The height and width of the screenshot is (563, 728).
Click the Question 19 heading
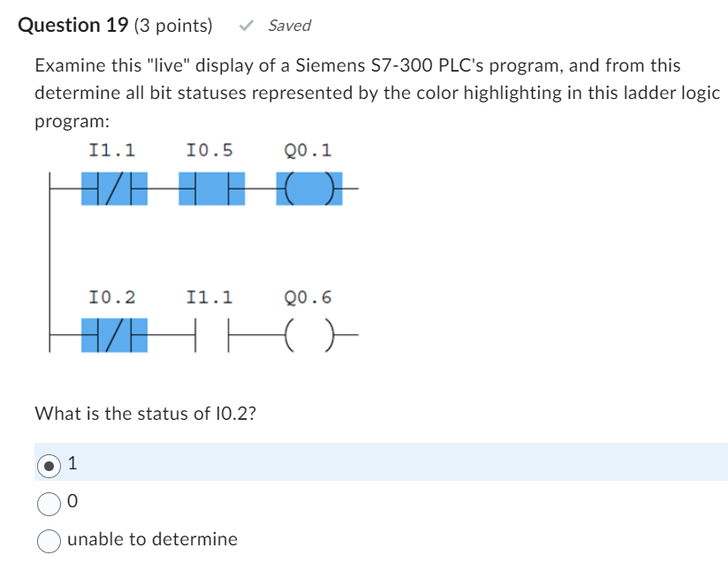click(73, 25)
